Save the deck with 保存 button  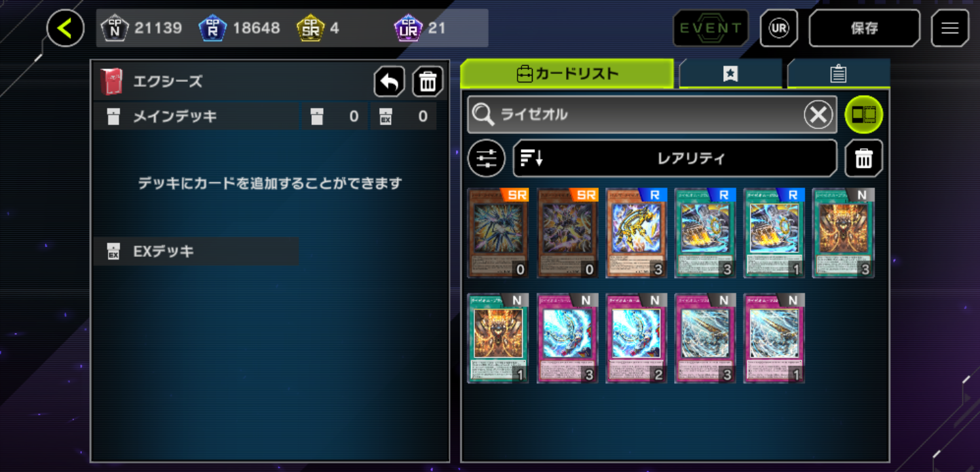(864, 28)
